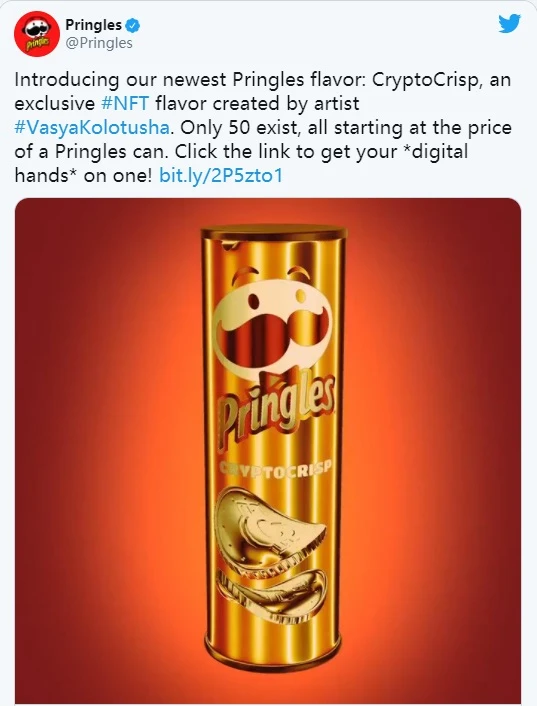This screenshot has height=706, width=537.
Task: Click the CRYPTOCRISP label on can
Action: click(x=275, y=469)
